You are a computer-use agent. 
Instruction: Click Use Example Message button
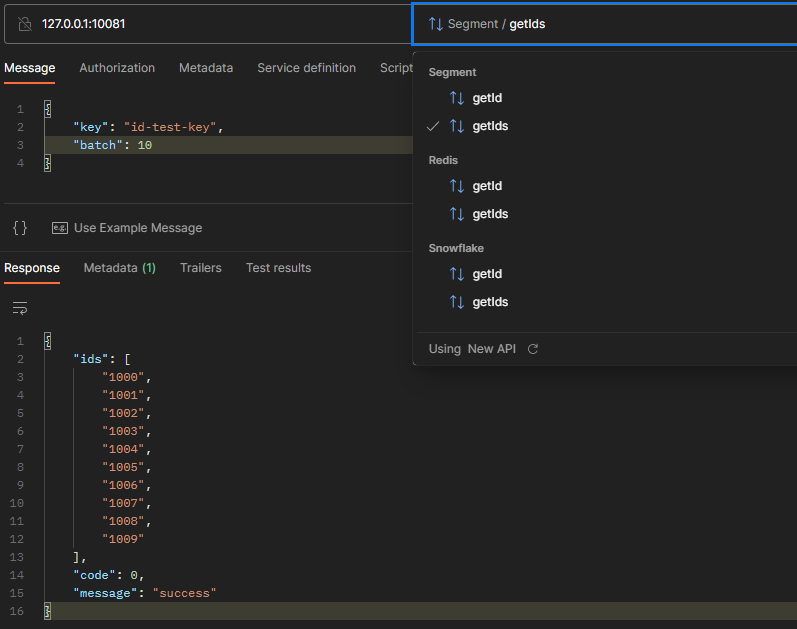(127, 228)
